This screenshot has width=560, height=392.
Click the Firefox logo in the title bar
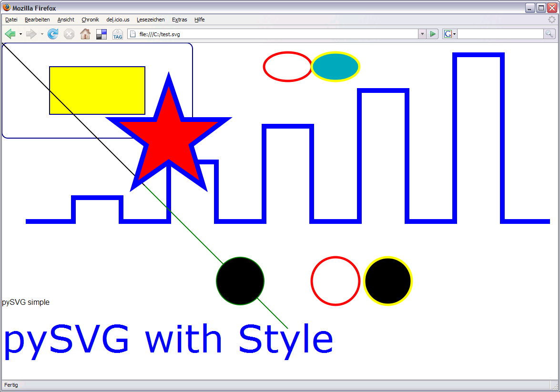pyautogui.click(x=6, y=7)
